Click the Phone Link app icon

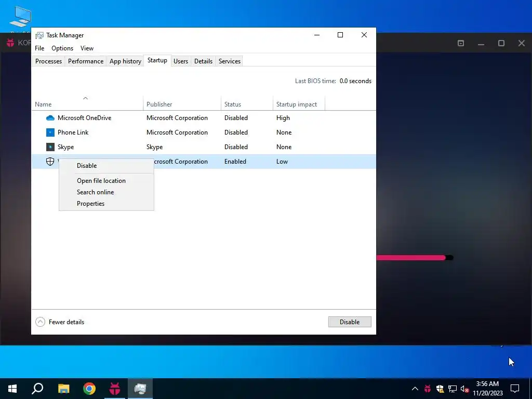tap(50, 132)
